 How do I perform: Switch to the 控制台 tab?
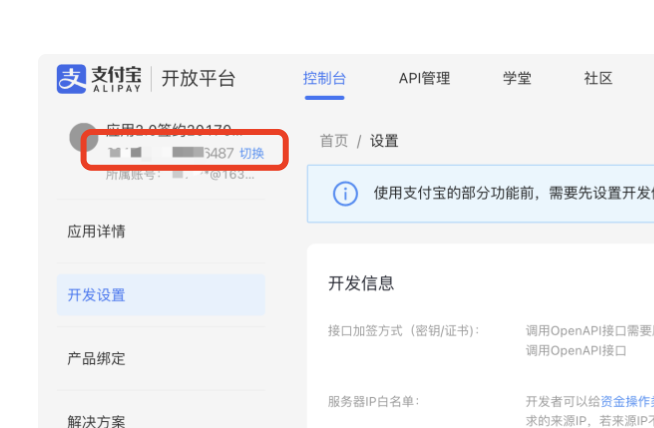coord(324,79)
